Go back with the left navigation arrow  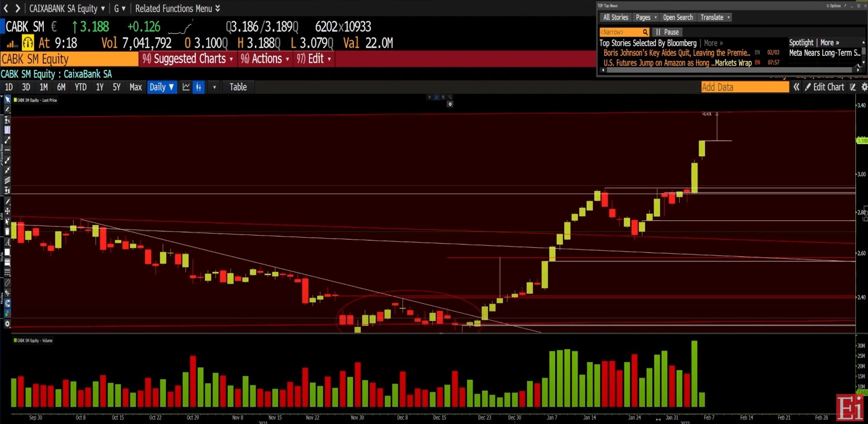(x=6, y=8)
